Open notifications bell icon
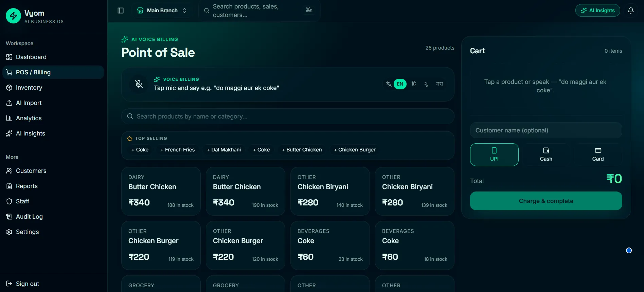The image size is (644, 292). point(630,11)
